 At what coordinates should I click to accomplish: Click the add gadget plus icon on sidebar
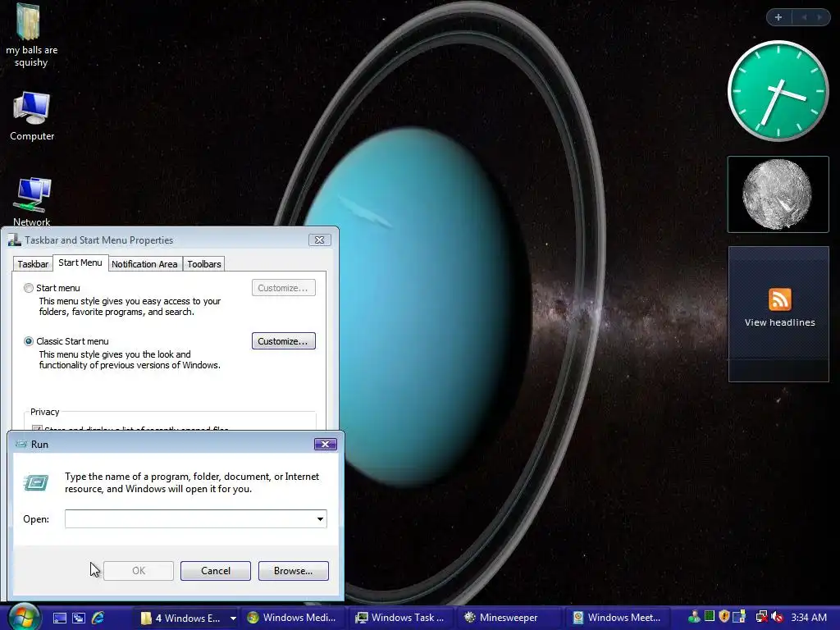coord(778,17)
